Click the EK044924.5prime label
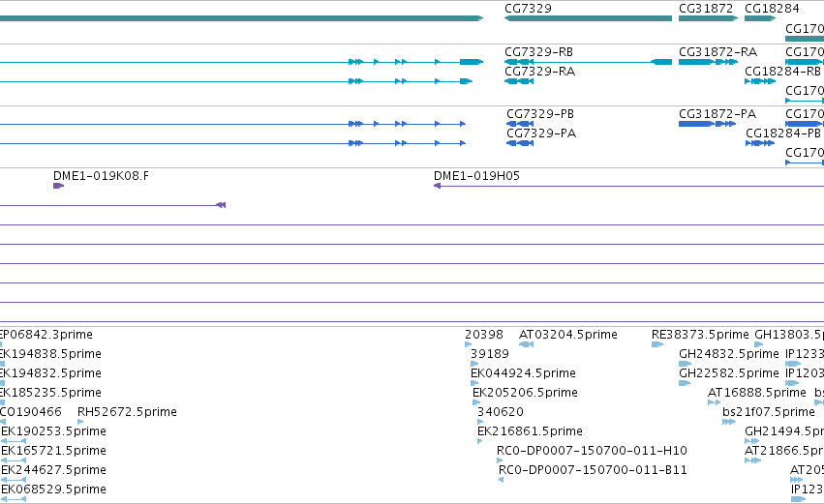The image size is (824, 504). tap(523, 373)
